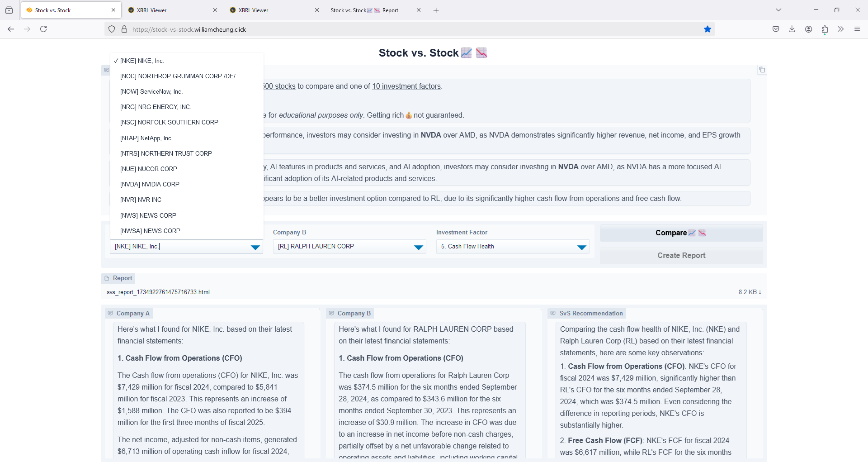
Task: Choose [NWS] NEWS CORP option
Action: [187, 215]
